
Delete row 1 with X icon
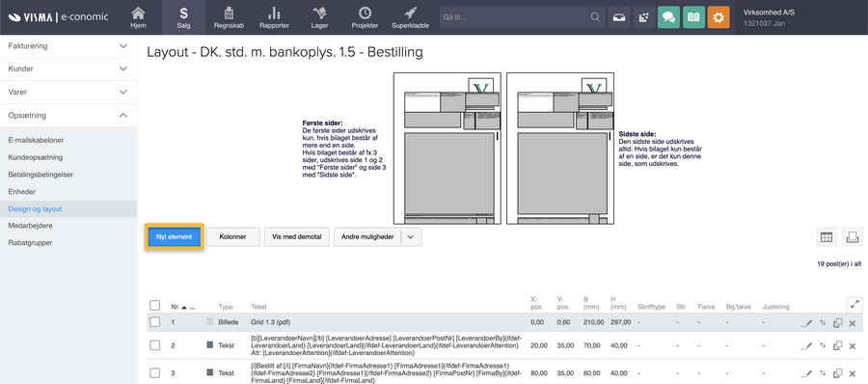(853, 322)
